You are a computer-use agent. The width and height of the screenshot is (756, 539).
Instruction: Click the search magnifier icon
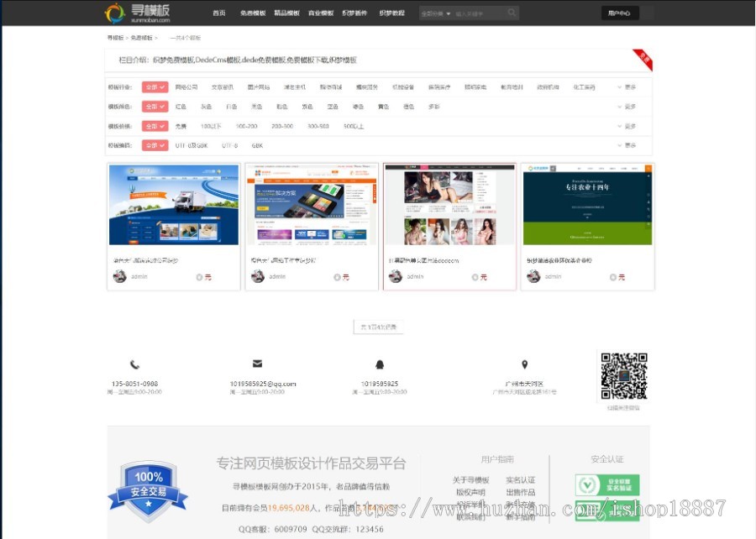click(511, 13)
